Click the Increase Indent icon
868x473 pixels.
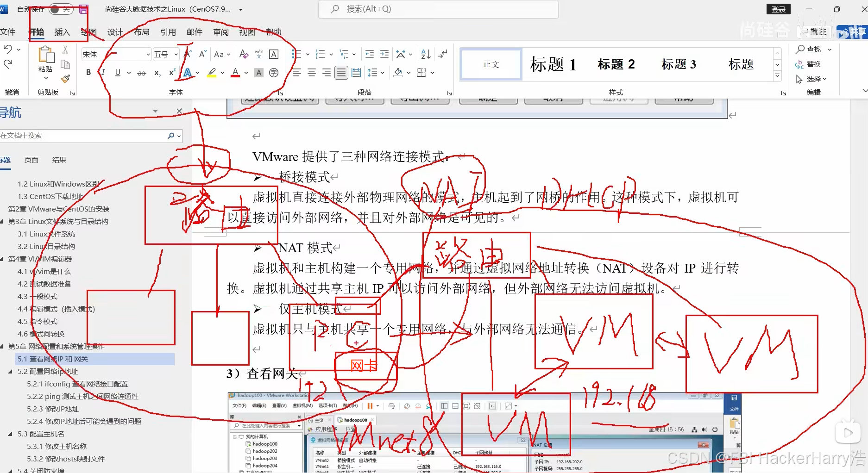pyautogui.click(x=384, y=54)
